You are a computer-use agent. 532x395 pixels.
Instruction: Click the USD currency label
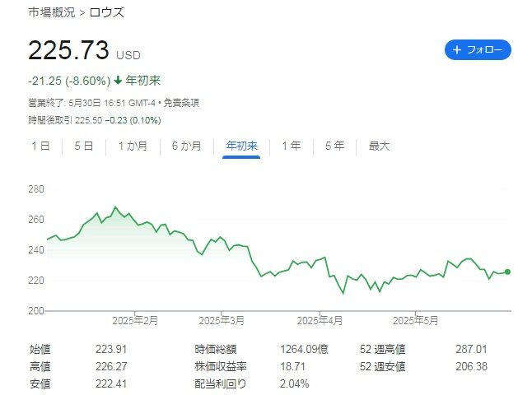click(128, 55)
